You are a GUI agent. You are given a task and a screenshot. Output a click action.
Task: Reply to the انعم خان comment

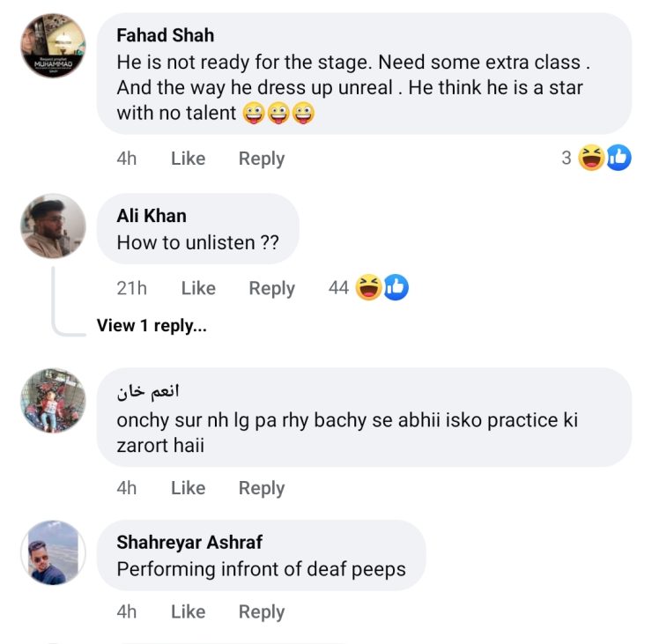[x=262, y=488]
